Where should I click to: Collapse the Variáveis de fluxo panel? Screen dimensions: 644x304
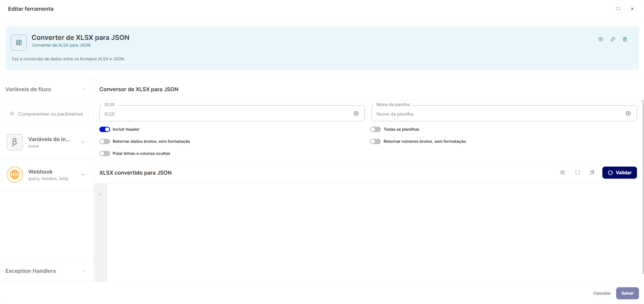84,89
